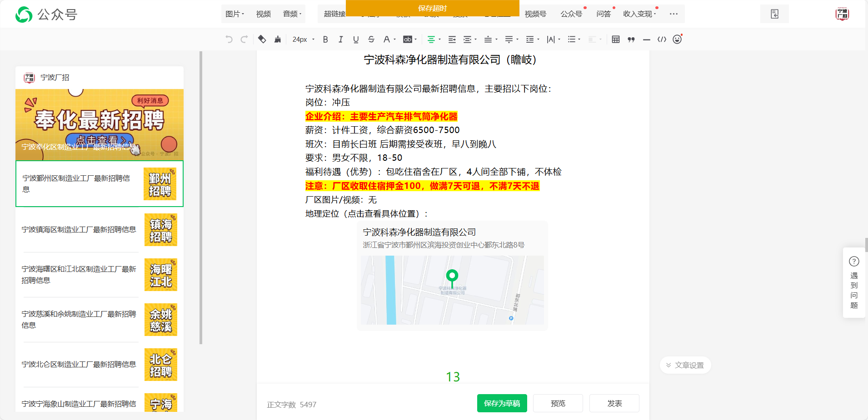Insert a blockquote
Viewport: 868px width, 420px height.
(x=631, y=40)
